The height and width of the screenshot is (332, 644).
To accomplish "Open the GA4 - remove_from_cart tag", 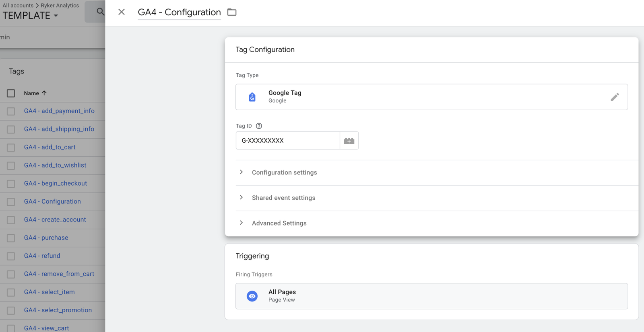I will [x=59, y=274].
